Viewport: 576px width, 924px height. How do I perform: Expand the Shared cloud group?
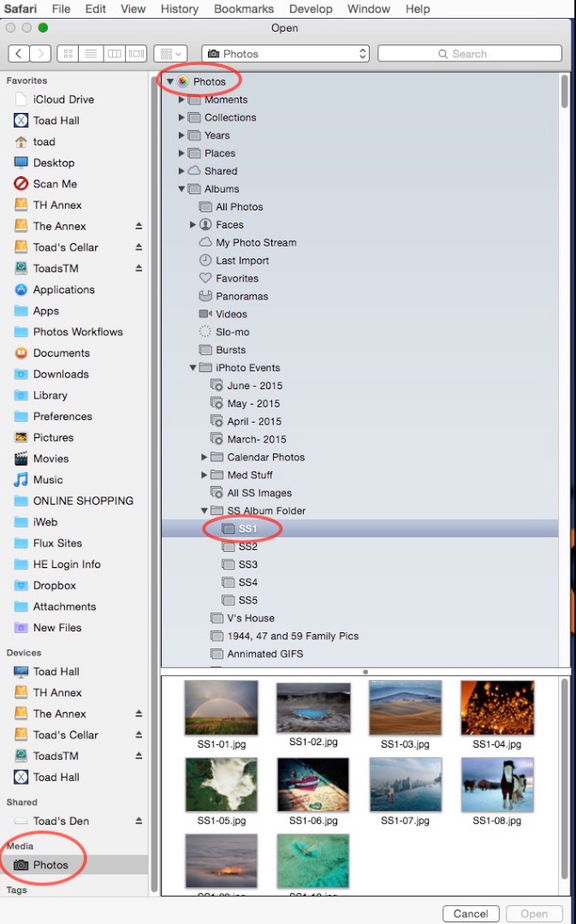(181, 171)
